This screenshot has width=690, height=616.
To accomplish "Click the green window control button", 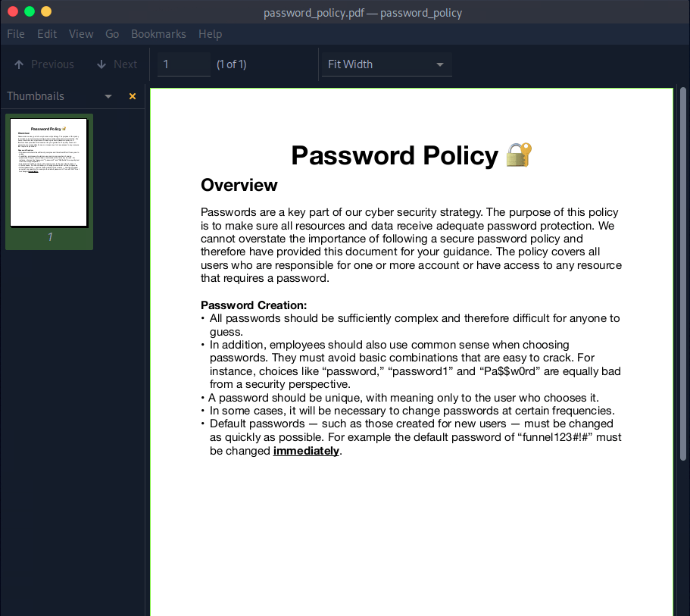I will 30,11.
